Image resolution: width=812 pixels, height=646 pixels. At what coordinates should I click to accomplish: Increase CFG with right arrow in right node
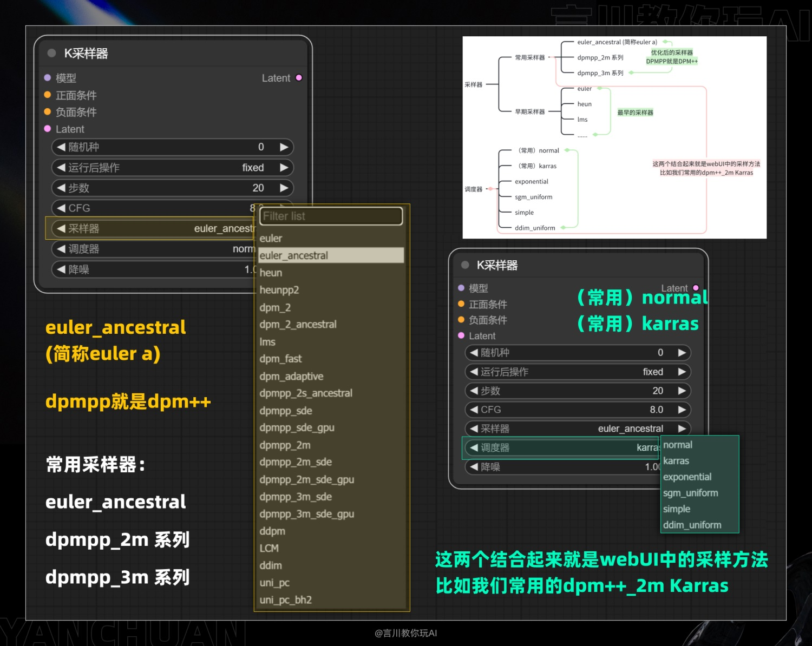(682, 410)
